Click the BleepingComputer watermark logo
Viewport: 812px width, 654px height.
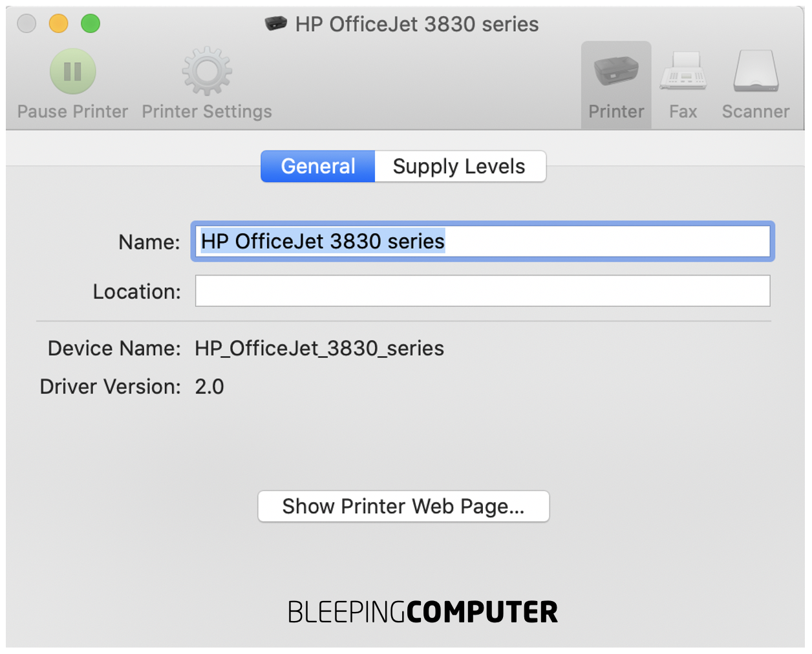point(422,611)
